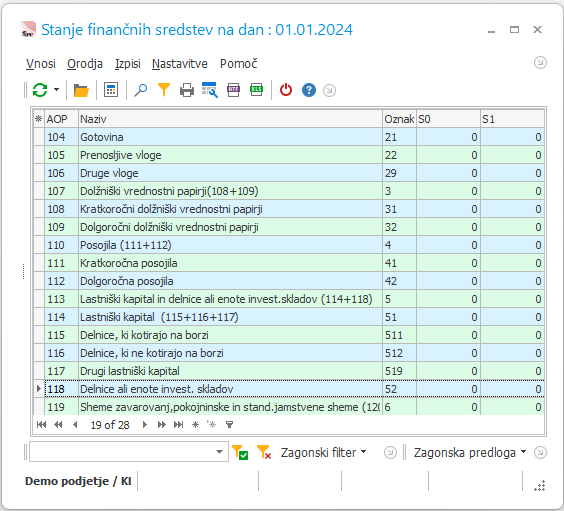Clear filter with funnel and red X icon
Screen dimensions: 564x511
pos(264,452)
